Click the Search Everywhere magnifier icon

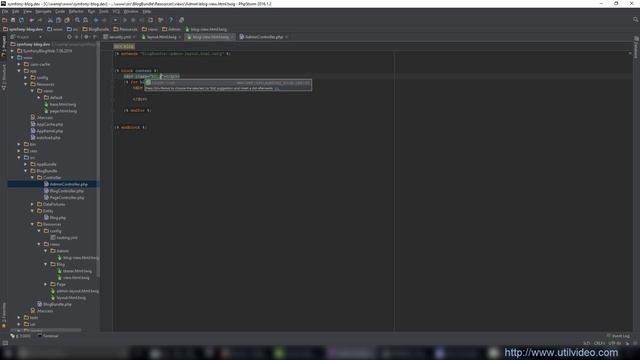pos(636,20)
